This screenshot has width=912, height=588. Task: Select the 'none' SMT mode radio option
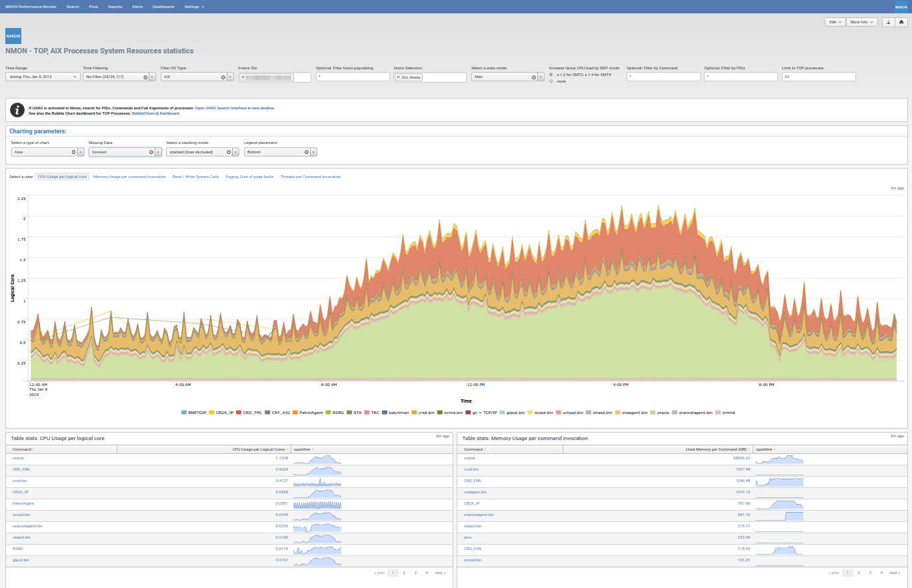551,81
